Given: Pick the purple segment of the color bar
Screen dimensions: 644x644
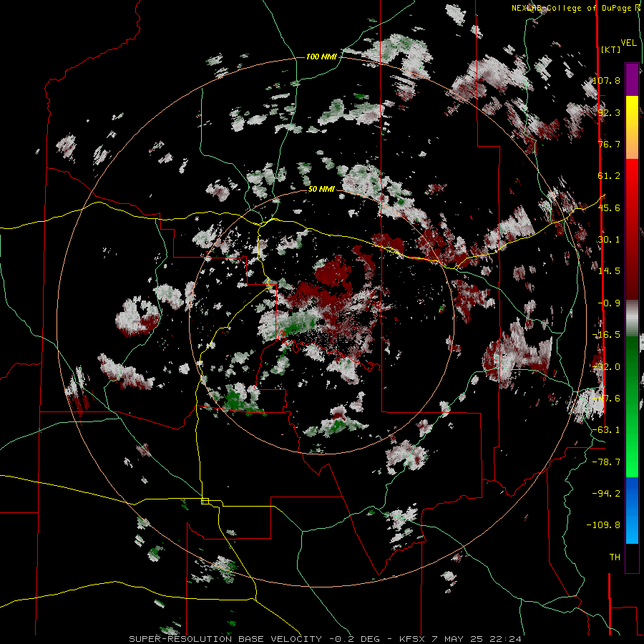Looking at the screenshot, I should tap(632, 79).
